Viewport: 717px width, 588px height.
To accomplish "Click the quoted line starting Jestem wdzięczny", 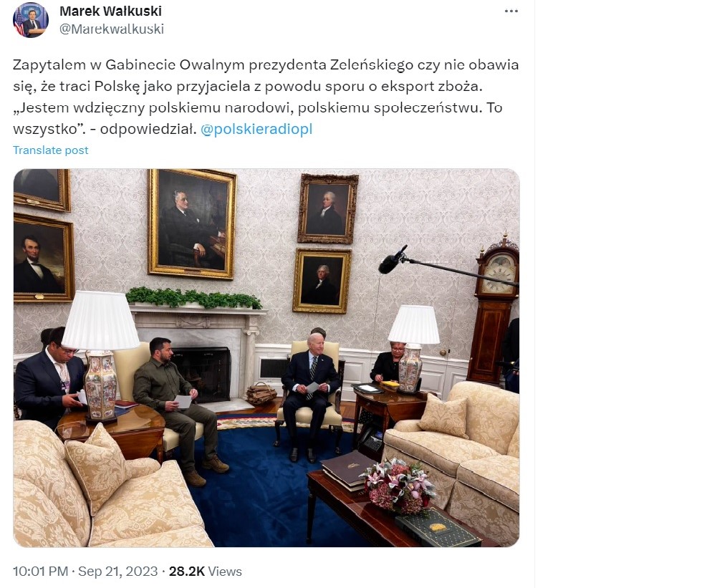I will [x=257, y=107].
